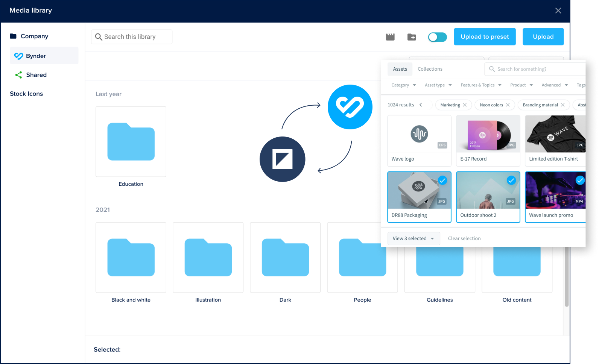
Task: Click the clapperboard video icon in toolbar
Action: [390, 37]
